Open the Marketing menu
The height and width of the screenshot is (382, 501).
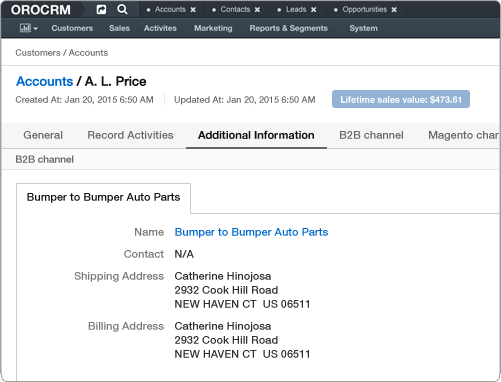(x=213, y=28)
